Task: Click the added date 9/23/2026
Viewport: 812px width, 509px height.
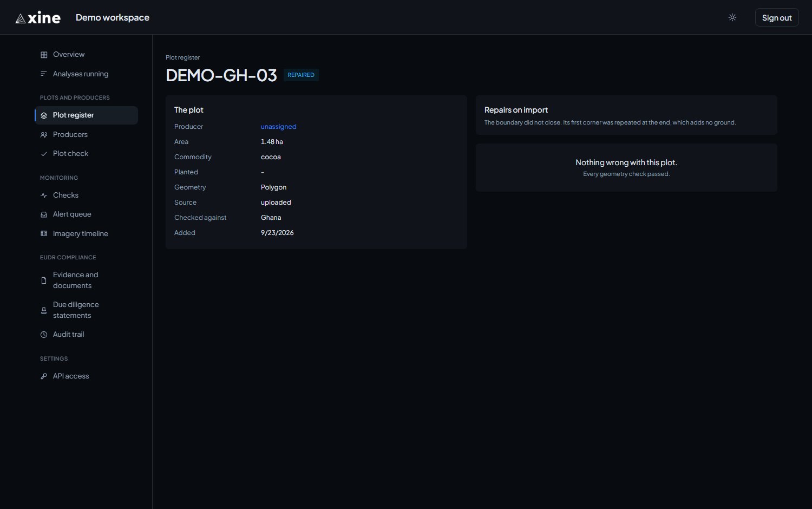Action: click(x=277, y=233)
